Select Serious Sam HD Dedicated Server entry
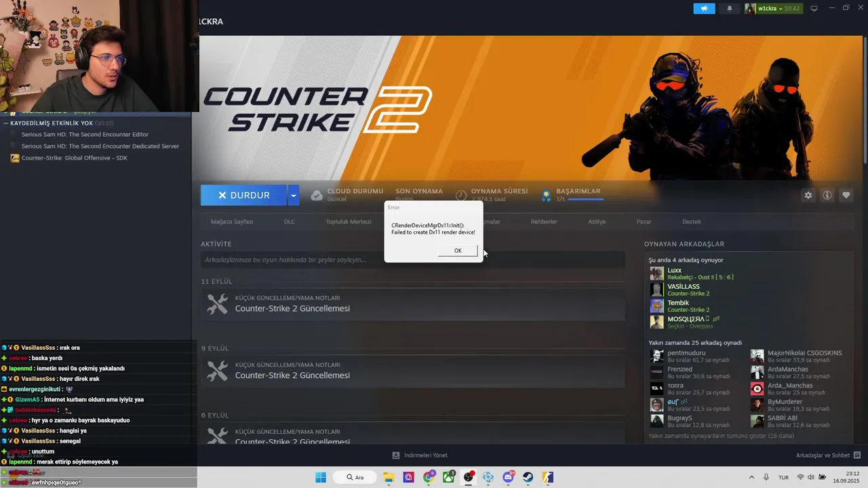 pos(100,146)
